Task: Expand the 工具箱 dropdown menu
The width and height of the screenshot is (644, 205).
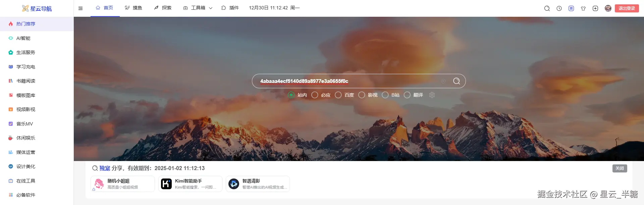Action: [x=198, y=8]
